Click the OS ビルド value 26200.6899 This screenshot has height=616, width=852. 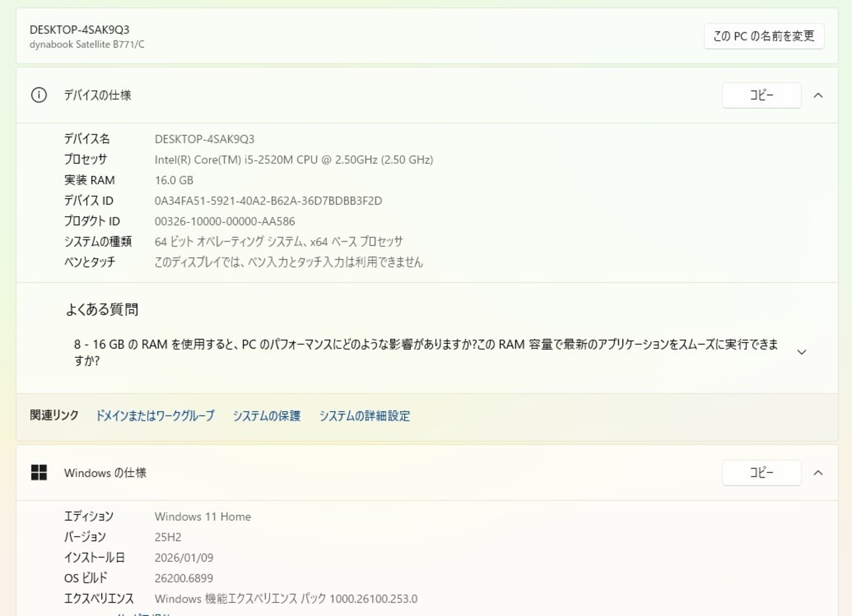[184, 578]
